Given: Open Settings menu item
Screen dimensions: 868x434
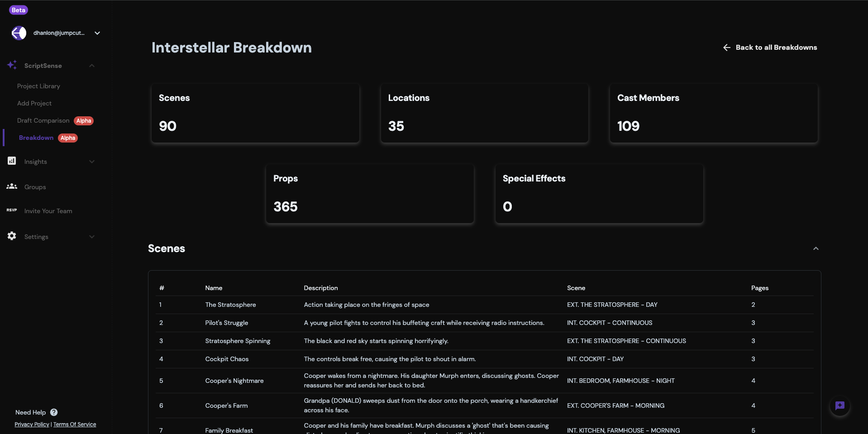Looking at the screenshot, I should [36, 237].
